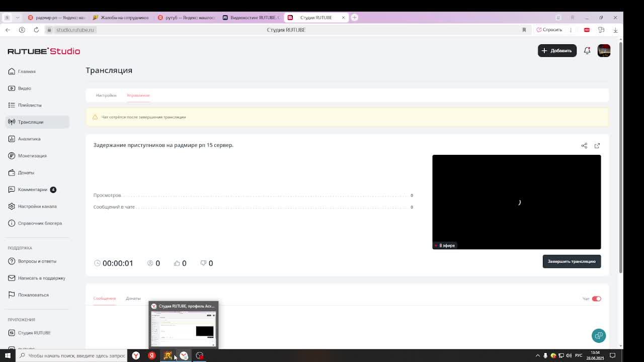The height and width of the screenshot is (362, 644).
Task: Click the RUTUBE Studio logo
Action: pyautogui.click(x=44, y=51)
